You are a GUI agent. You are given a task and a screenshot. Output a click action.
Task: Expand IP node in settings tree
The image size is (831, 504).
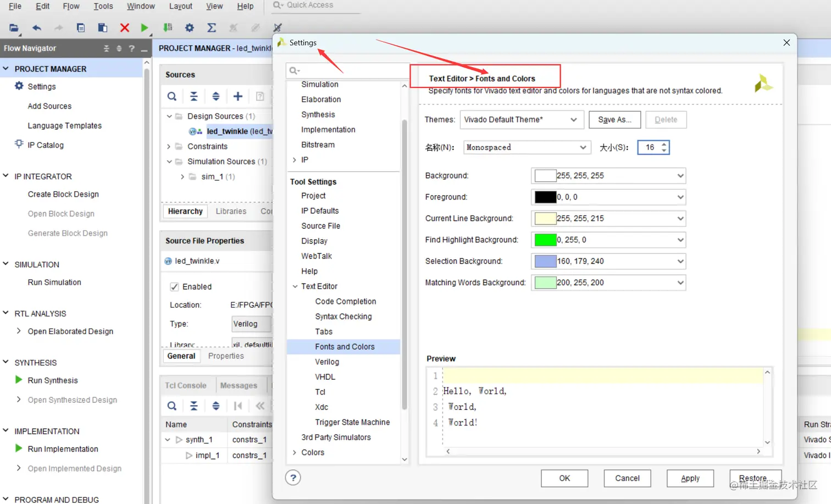point(295,160)
